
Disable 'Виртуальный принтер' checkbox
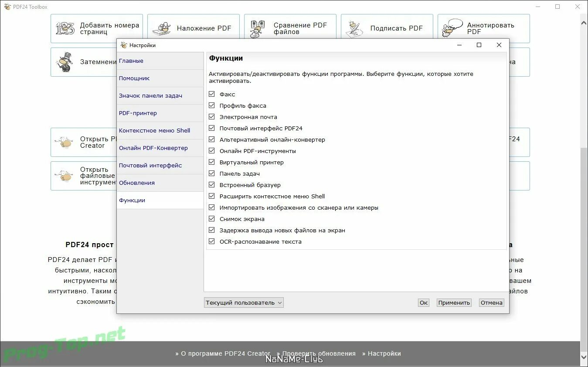point(212,162)
